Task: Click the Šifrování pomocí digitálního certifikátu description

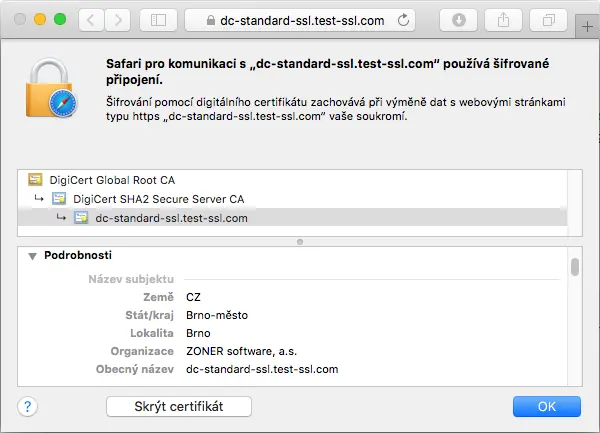Action: tap(336, 109)
